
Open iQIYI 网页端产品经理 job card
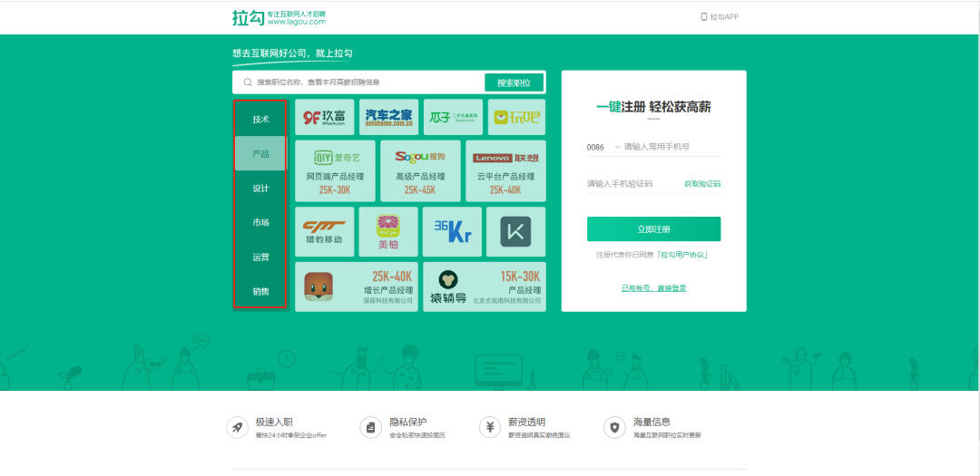tap(335, 170)
